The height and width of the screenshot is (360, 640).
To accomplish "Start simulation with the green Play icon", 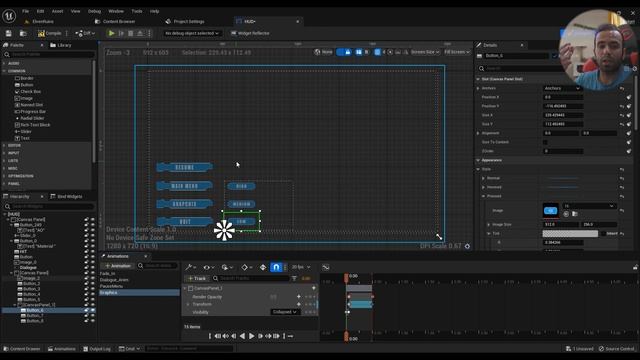I will pos(111,33).
